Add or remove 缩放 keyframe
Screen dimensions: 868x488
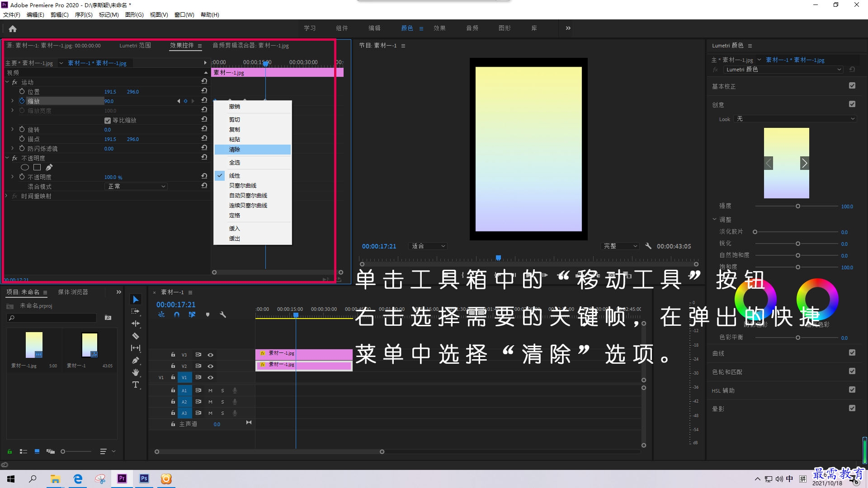tap(185, 101)
